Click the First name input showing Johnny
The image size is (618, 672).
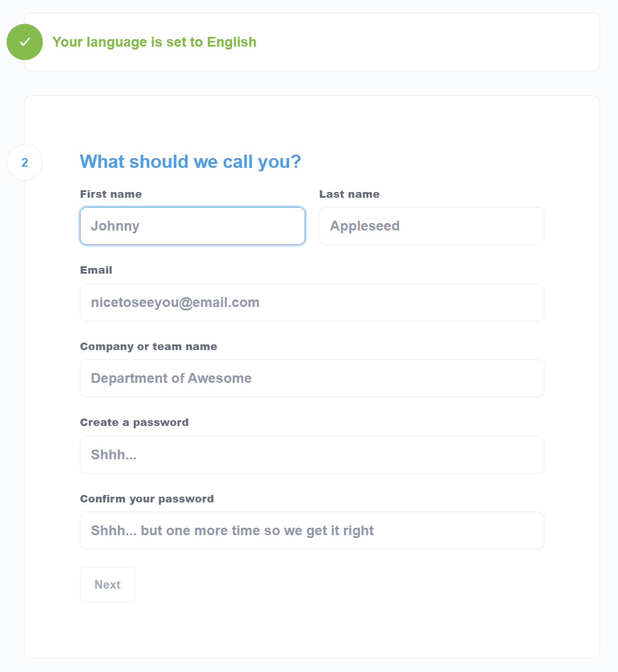point(192,226)
